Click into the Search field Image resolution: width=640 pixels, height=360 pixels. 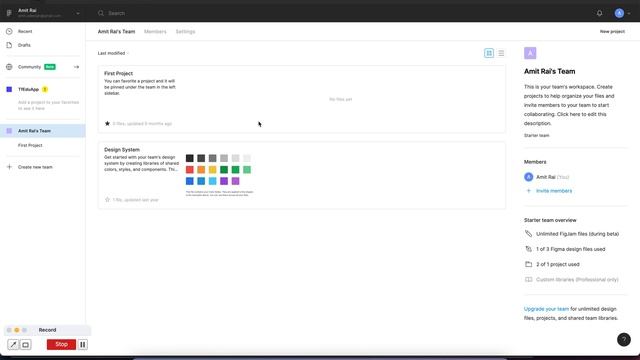pos(116,13)
